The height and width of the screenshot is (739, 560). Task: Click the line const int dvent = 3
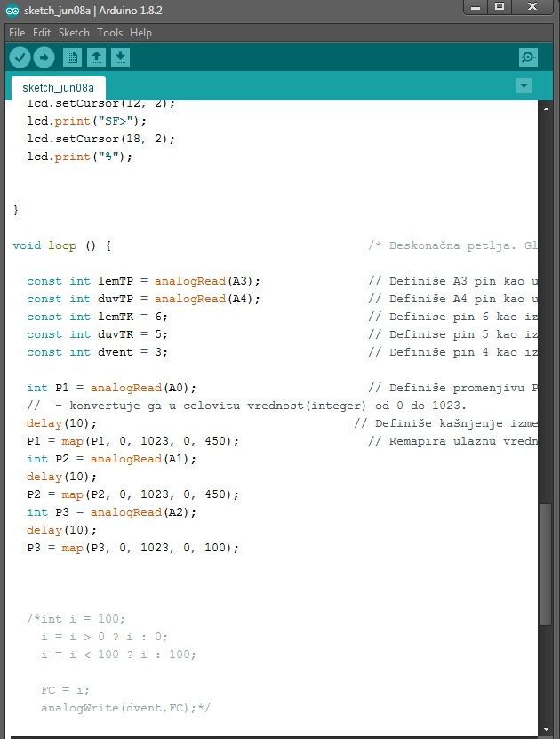coord(97,352)
